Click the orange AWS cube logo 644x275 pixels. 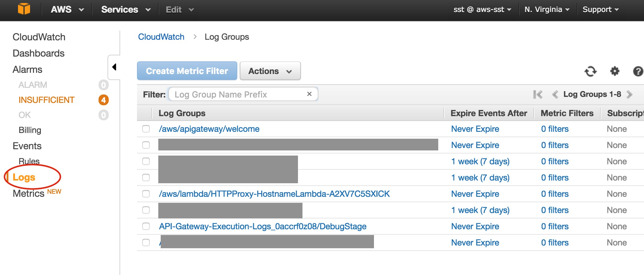[24, 9]
